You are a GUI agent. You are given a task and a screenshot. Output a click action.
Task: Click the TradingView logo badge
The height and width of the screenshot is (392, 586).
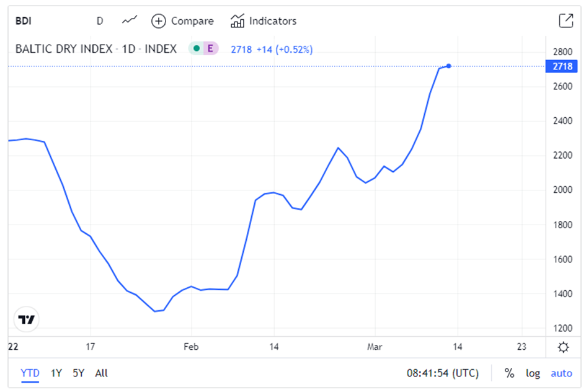(x=26, y=319)
